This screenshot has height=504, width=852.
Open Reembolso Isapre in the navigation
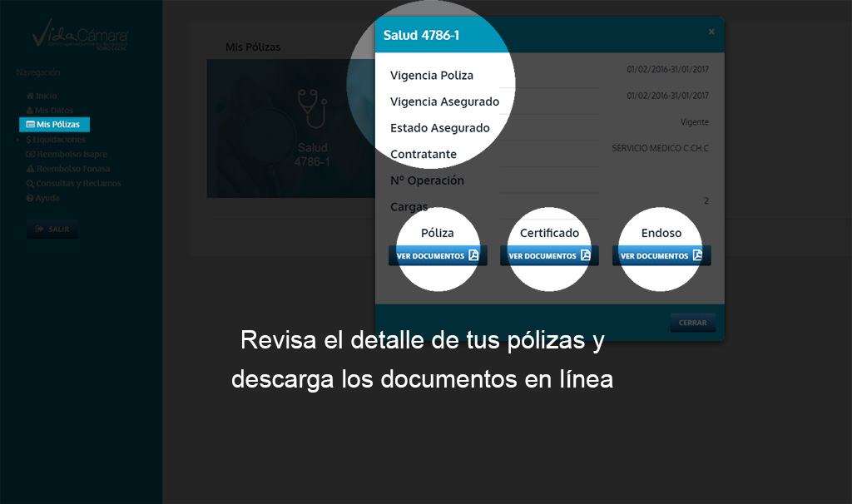pos(71,154)
